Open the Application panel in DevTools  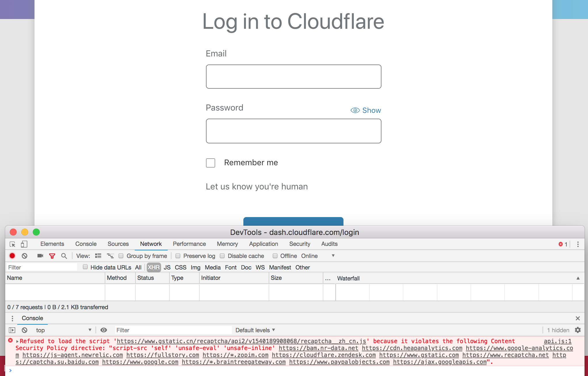click(x=264, y=244)
